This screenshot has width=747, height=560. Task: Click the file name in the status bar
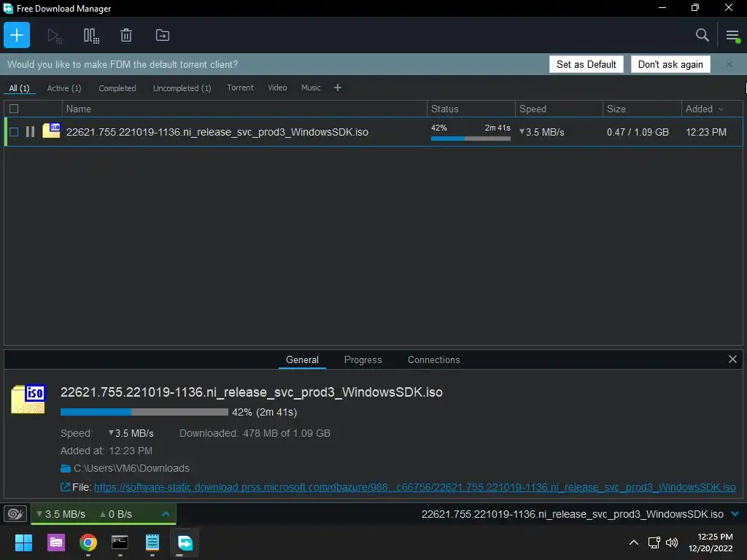click(x=572, y=514)
